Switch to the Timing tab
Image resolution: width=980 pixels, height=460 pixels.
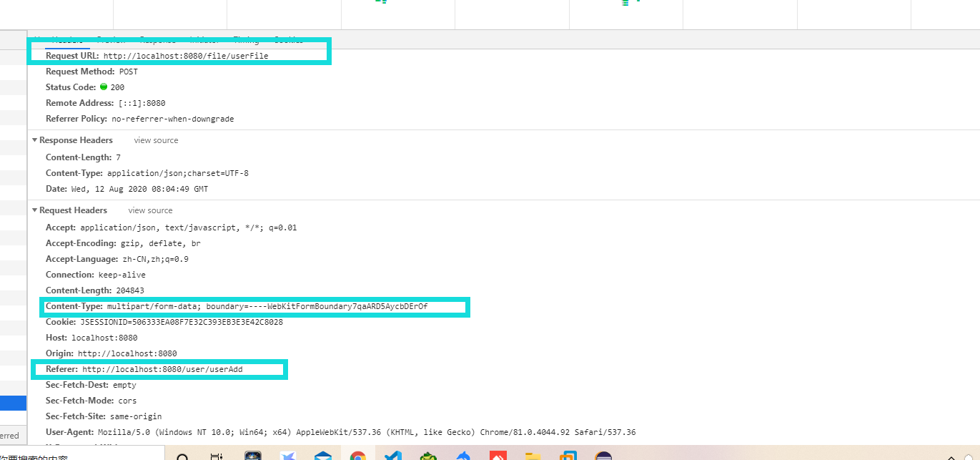[247, 40]
